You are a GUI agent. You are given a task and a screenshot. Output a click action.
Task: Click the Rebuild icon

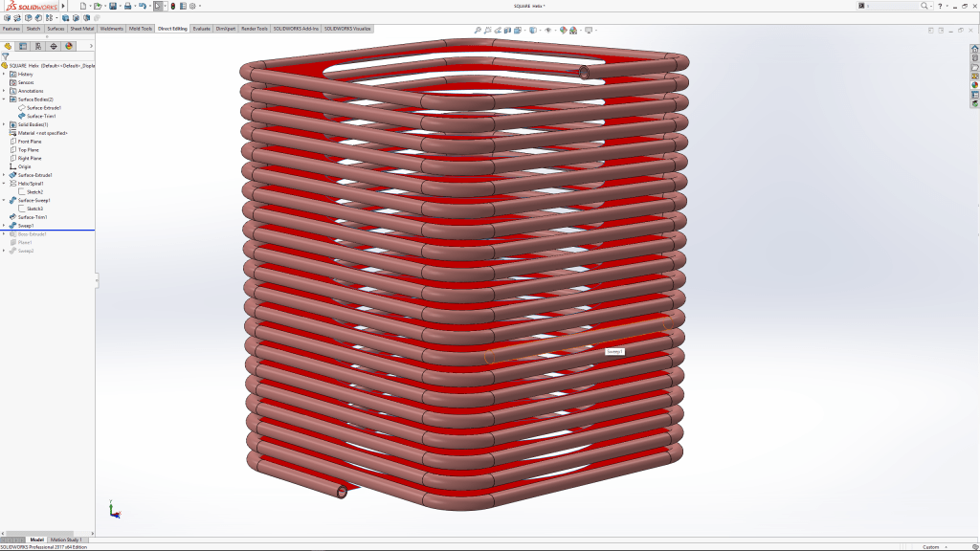[172, 6]
